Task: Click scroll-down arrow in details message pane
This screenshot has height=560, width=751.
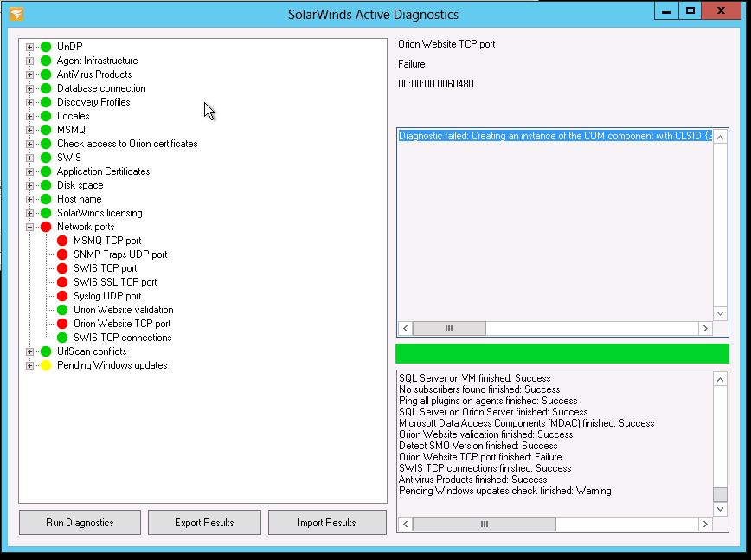Action: (x=720, y=314)
